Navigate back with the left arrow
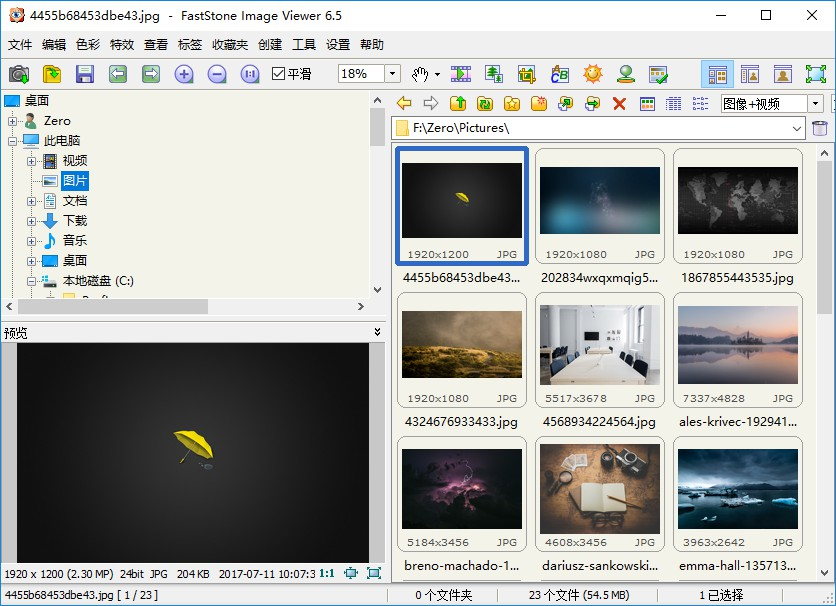 pyautogui.click(x=404, y=103)
